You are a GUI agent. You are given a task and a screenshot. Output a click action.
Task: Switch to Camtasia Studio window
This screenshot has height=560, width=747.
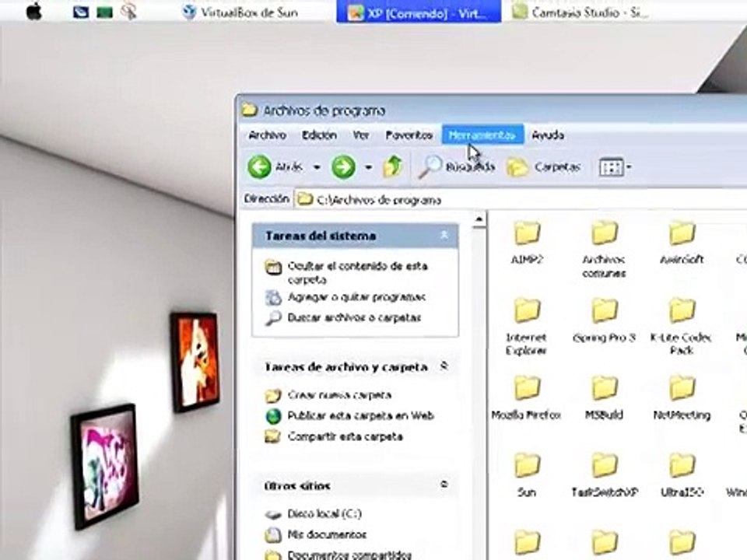tap(581, 12)
